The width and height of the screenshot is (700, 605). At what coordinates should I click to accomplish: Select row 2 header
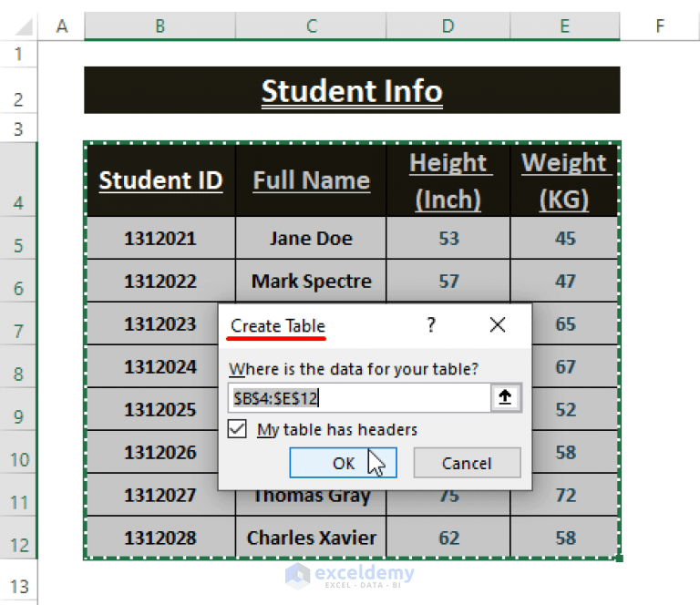pyautogui.click(x=18, y=91)
